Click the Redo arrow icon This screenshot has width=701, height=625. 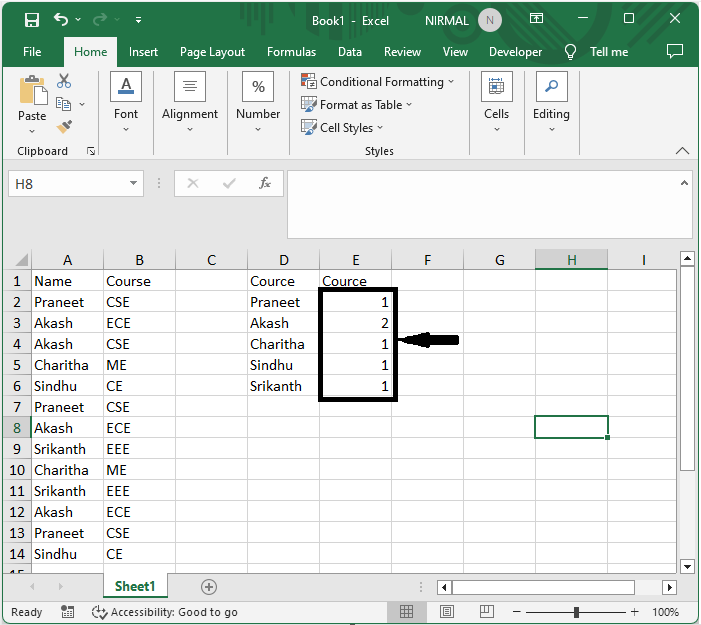click(100, 20)
